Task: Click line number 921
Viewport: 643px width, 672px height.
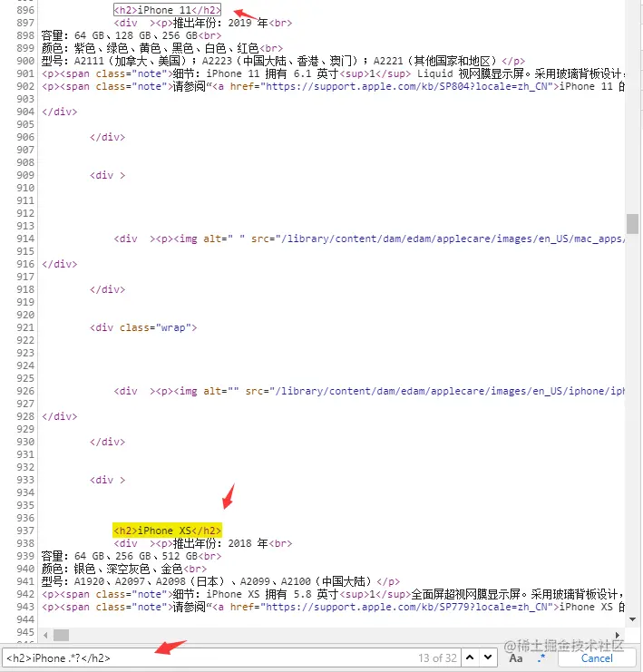Action: (25, 327)
